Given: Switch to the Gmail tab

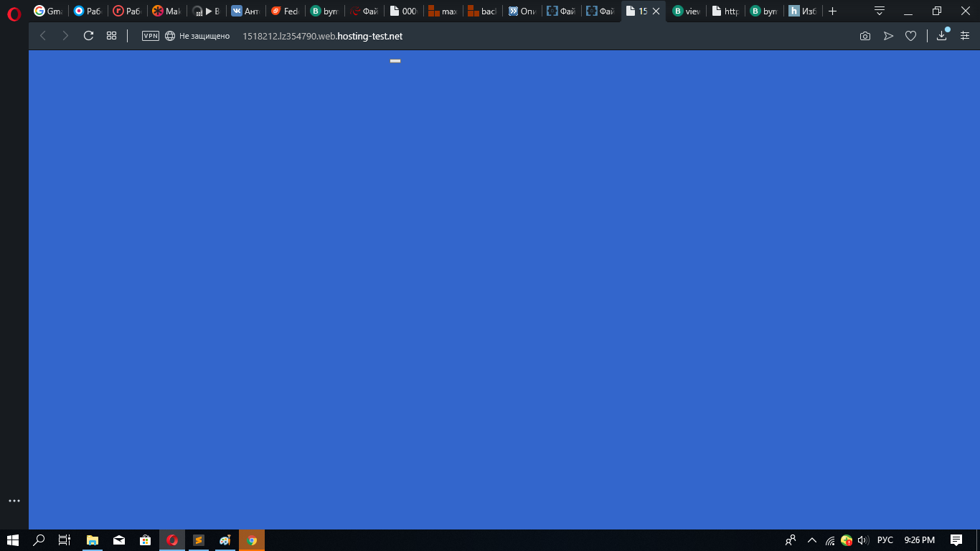Looking at the screenshot, I should click(49, 11).
